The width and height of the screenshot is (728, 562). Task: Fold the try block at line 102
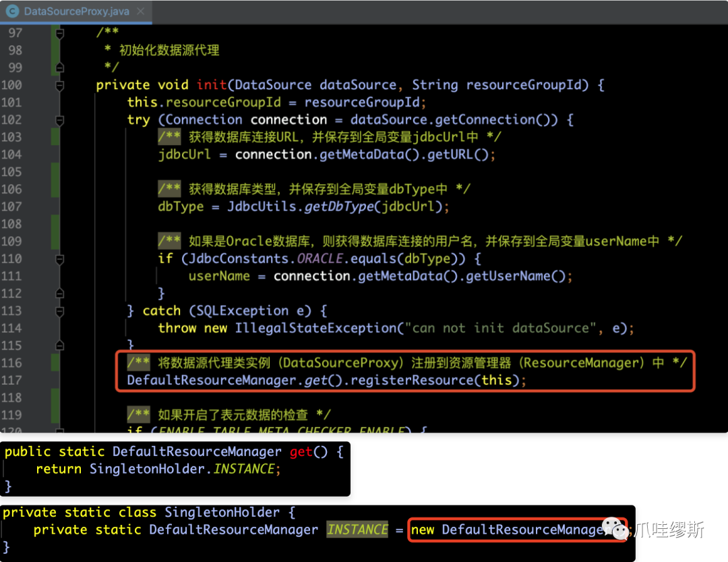(60, 120)
